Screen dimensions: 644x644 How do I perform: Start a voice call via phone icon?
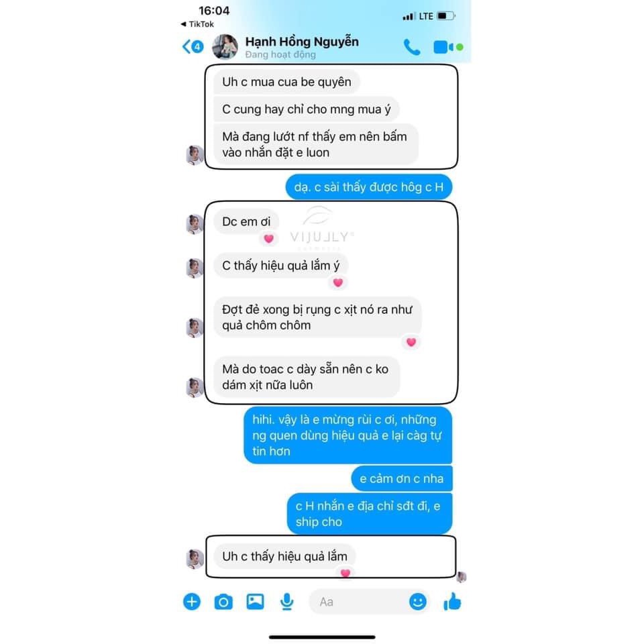[x=411, y=47]
